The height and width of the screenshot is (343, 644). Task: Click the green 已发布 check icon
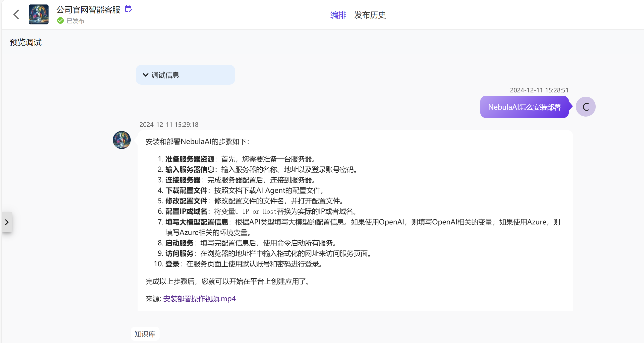[x=60, y=20]
